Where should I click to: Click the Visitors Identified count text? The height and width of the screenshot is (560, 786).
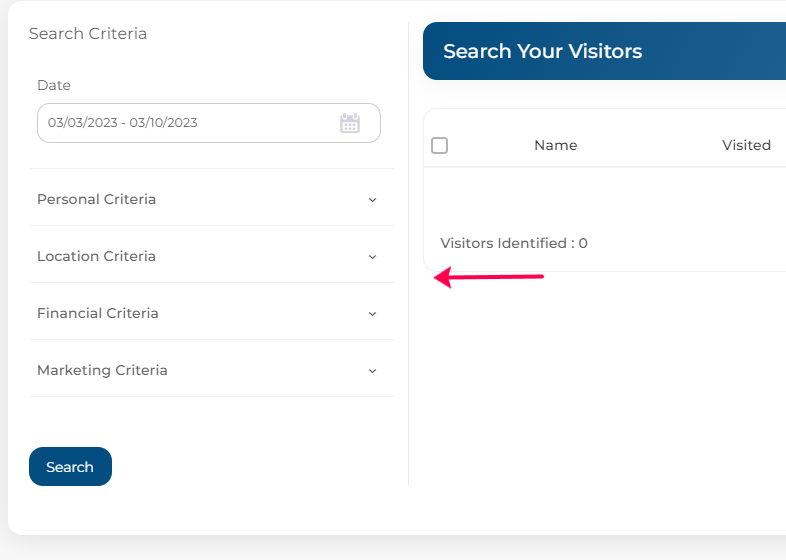(514, 243)
